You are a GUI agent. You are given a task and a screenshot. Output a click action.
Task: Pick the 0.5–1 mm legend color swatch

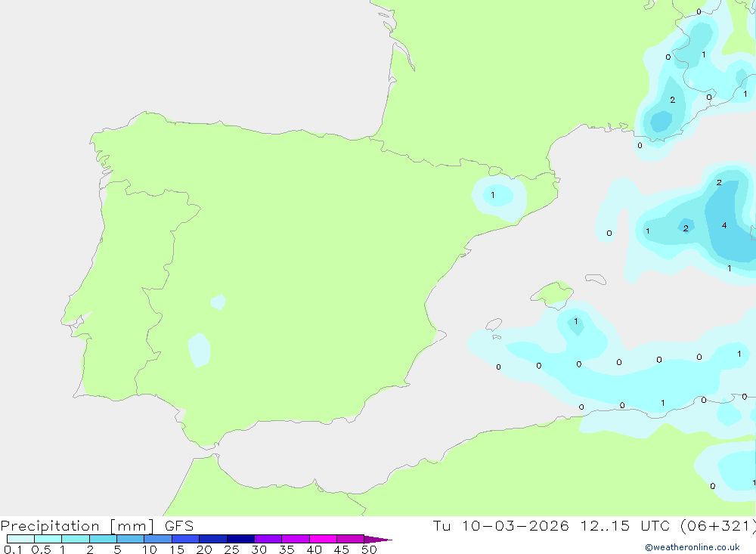point(48,539)
